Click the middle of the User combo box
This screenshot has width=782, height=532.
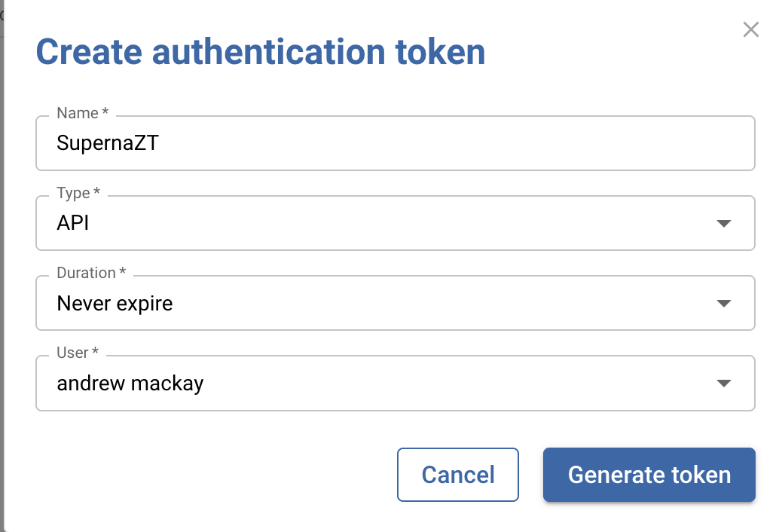pos(395,384)
